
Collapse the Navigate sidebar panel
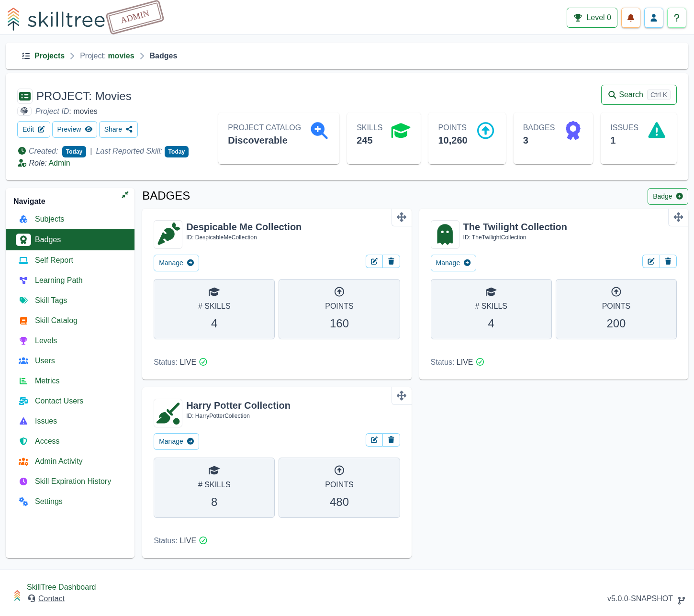coord(125,195)
